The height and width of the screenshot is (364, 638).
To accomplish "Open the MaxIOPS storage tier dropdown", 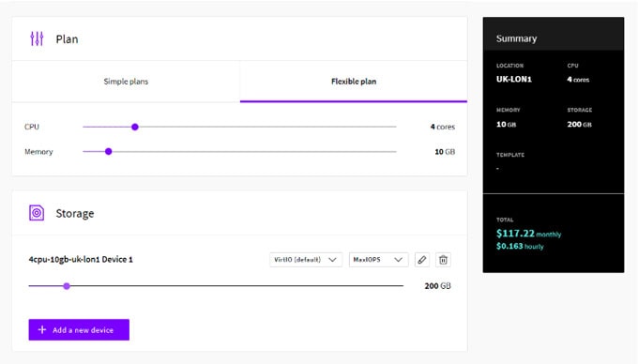I will 378,260.
